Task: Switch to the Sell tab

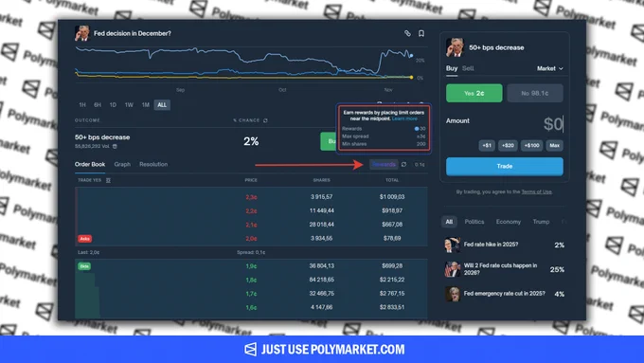Action: [468, 68]
